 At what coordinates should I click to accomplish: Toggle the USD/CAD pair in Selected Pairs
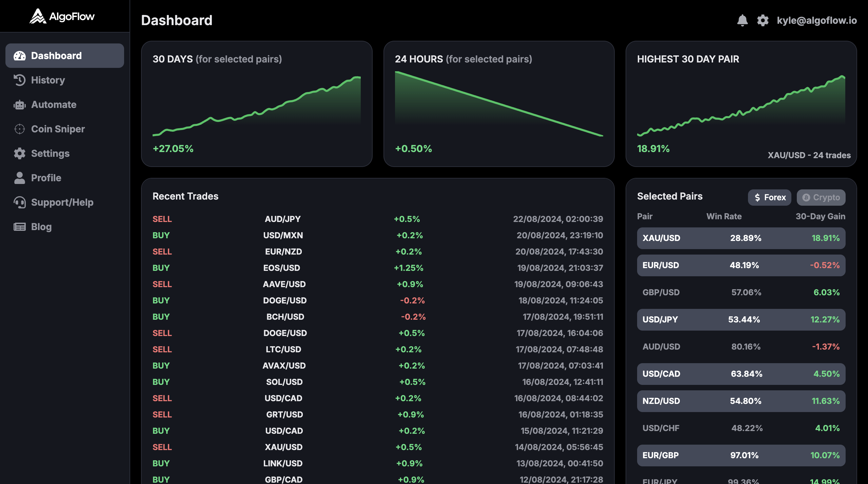tap(741, 374)
